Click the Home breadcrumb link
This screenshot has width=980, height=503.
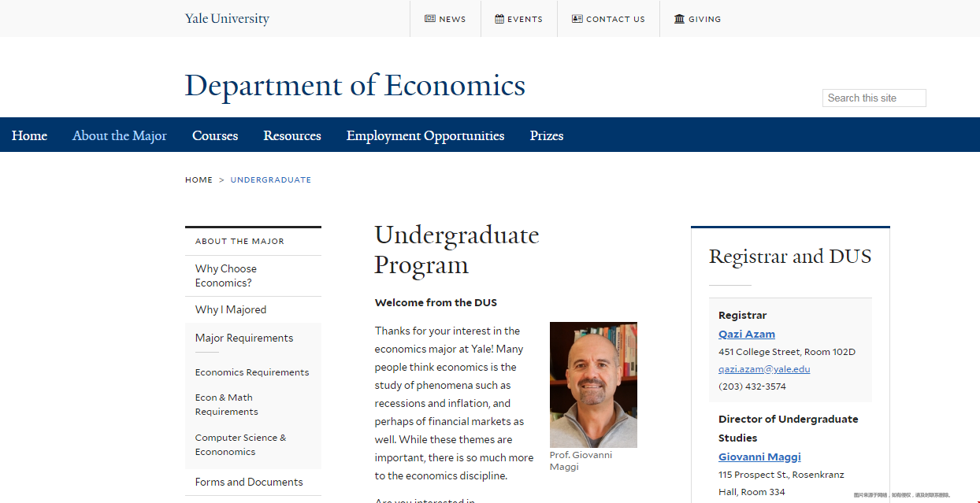coord(199,180)
